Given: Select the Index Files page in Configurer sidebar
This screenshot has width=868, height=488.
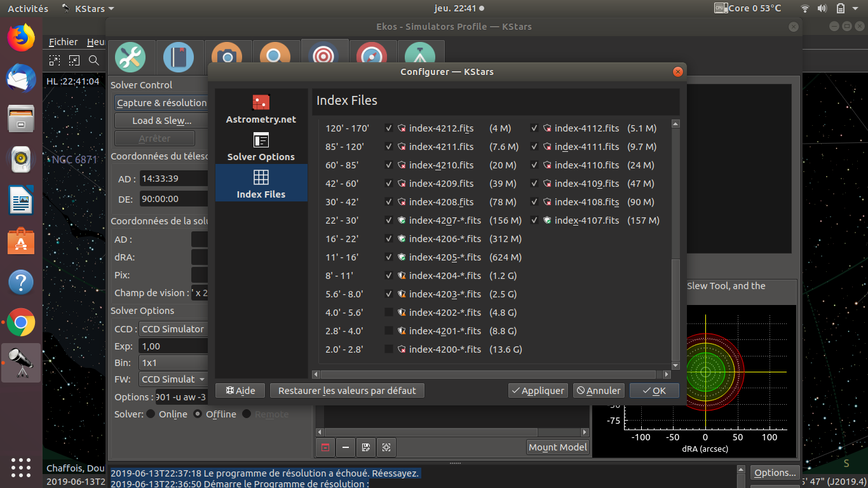Looking at the screenshot, I should coord(261,183).
